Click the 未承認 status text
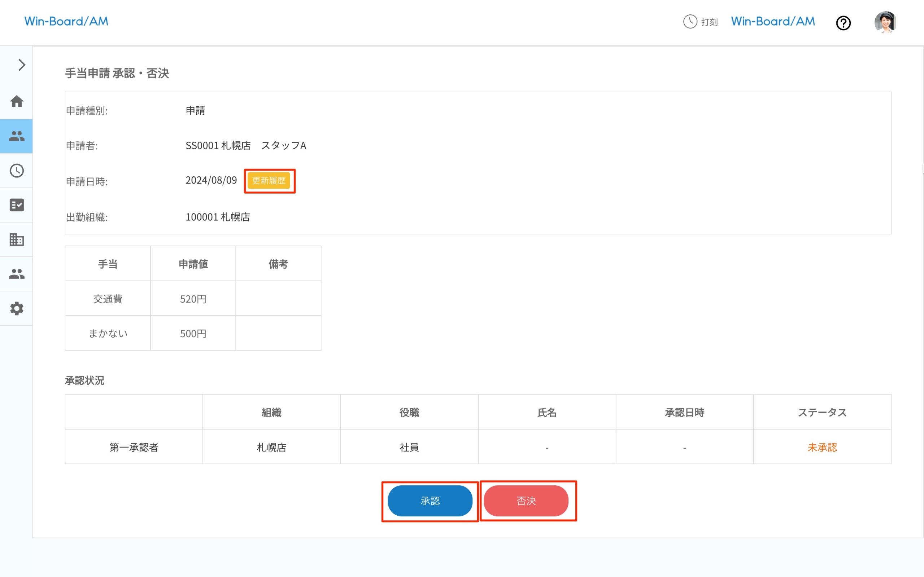Screen dimensions: 924x577 tap(822, 447)
